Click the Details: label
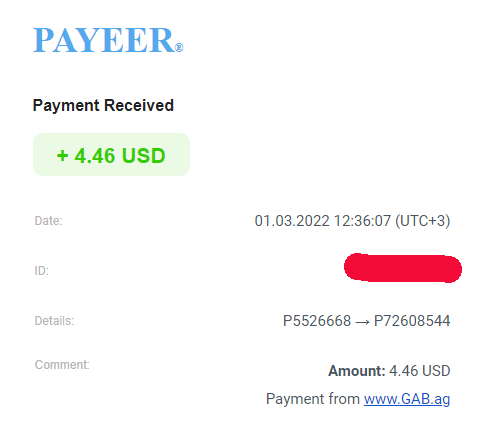This screenshot has width=487, height=430. click(54, 321)
